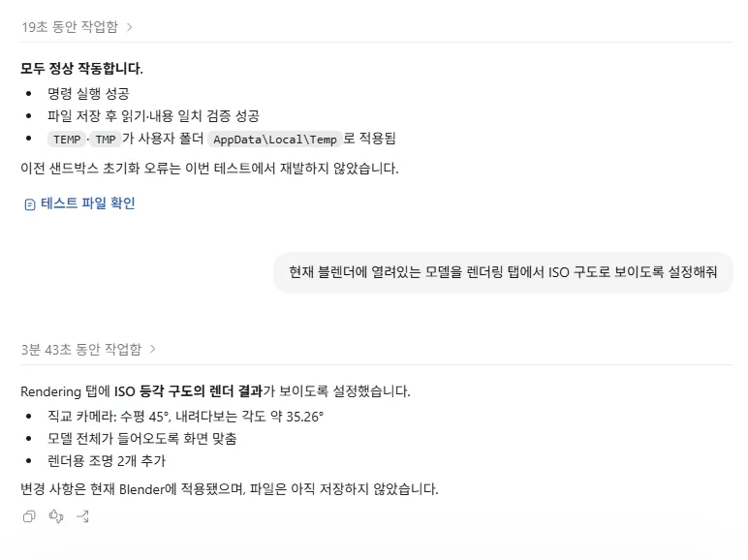
Task: Click the bullet 모델 전체가 들어오도록 화면 맞춤
Action: click(141, 439)
